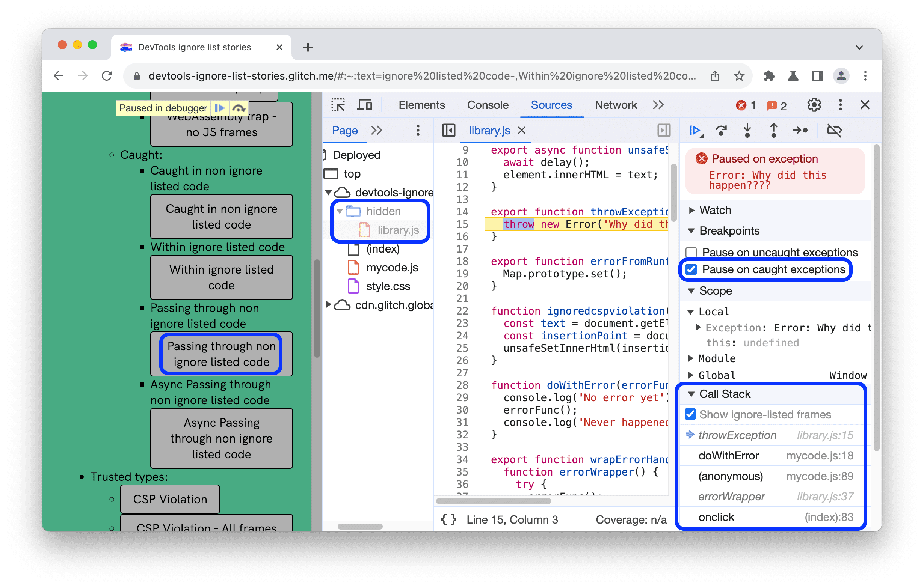924x587 pixels.
Task: Select library.js in the sources panel
Action: tap(397, 229)
